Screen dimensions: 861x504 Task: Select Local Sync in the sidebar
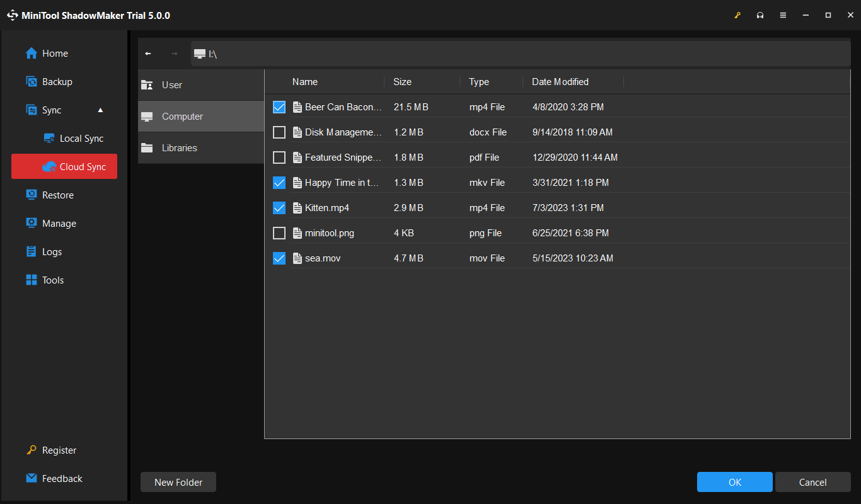[x=64, y=139]
